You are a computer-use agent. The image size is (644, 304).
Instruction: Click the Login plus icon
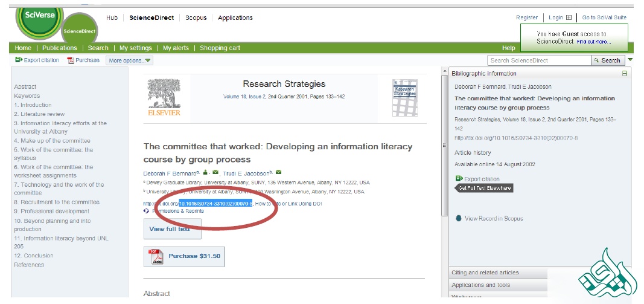(569, 18)
